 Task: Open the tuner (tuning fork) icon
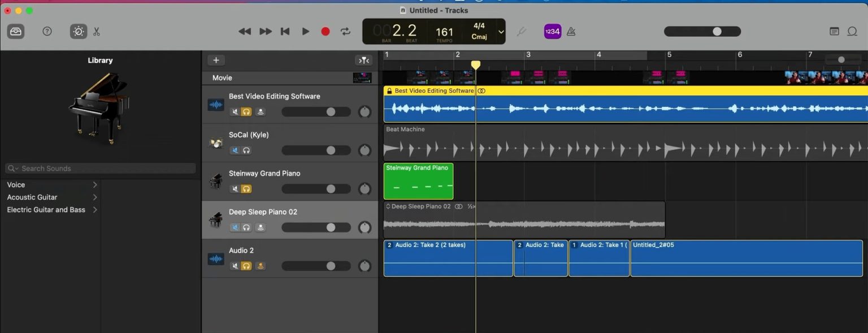(521, 31)
